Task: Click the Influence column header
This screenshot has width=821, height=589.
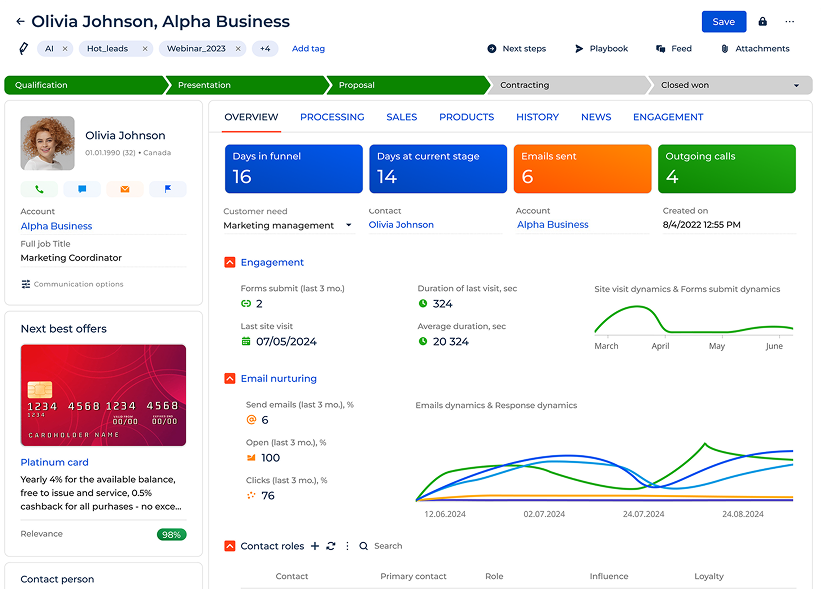Action: 609,576
